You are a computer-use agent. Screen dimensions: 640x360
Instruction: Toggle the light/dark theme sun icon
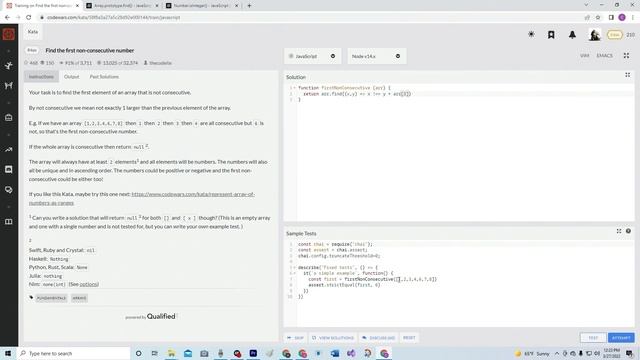pos(531,35)
